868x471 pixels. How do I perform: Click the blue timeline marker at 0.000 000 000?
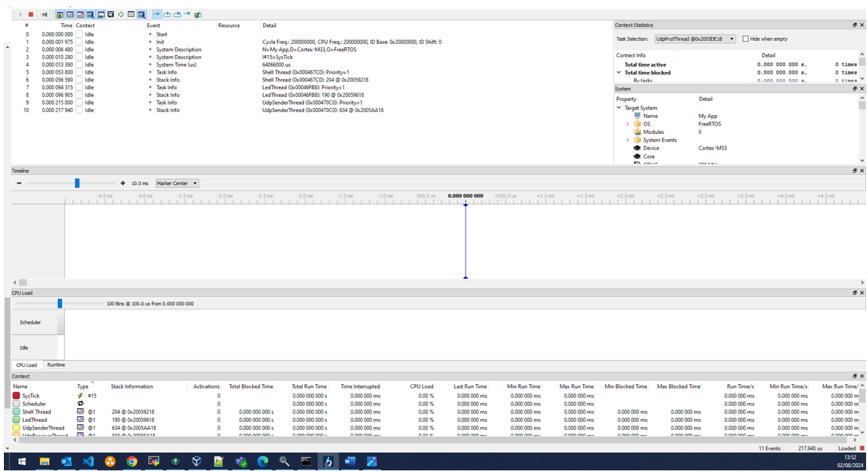[x=465, y=241]
